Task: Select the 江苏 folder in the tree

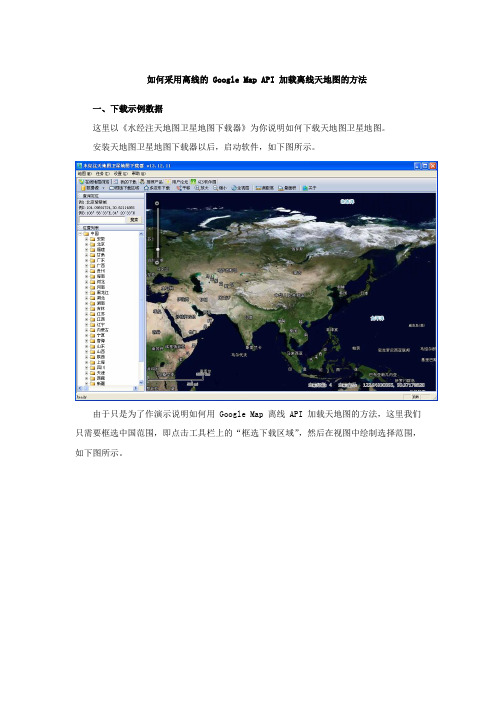Action: pyautogui.click(x=98, y=314)
